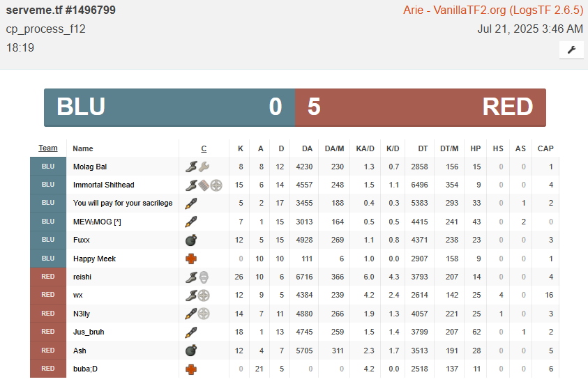This screenshot has width=588, height=384.
Task: Click the BLU team score banner
Action: (x=169, y=107)
